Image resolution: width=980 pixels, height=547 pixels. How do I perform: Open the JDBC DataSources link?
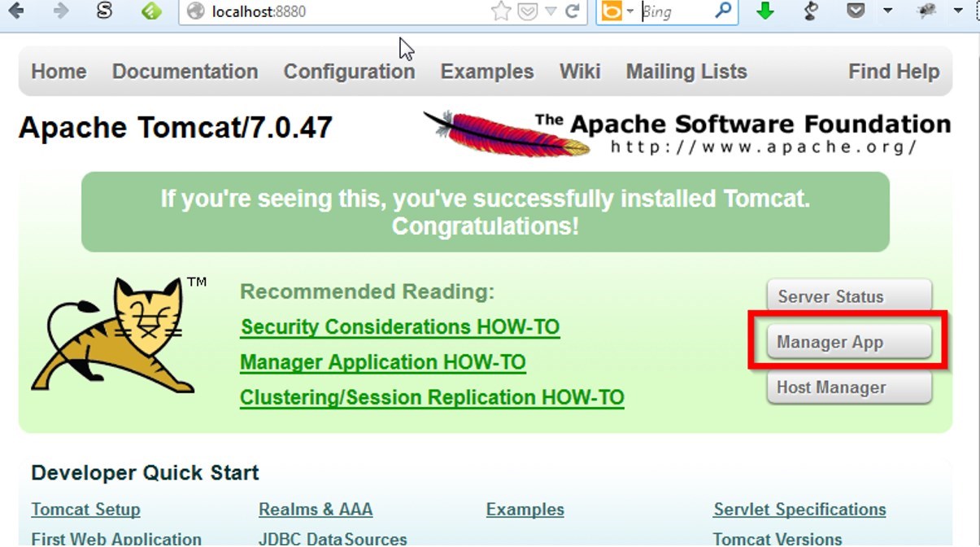pyautogui.click(x=333, y=539)
